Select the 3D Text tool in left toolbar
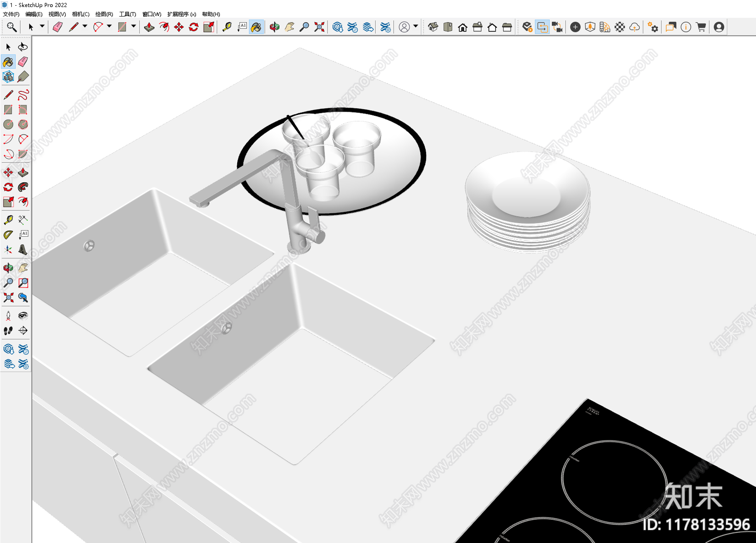This screenshot has height=543, width=756. tap(23, 250)
